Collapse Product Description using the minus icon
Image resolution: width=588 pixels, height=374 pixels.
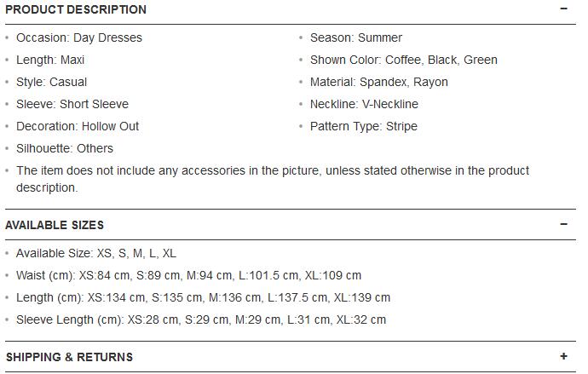tap(563, 9)
